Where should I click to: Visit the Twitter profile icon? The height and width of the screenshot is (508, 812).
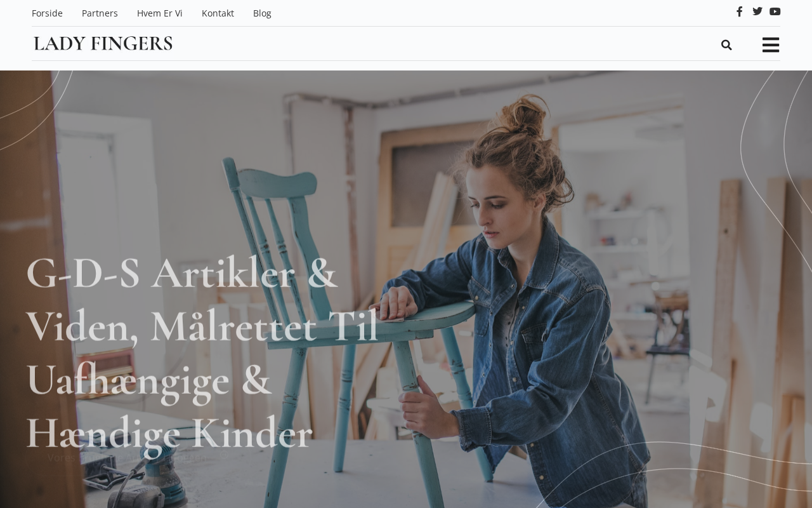tap(757, 11)
